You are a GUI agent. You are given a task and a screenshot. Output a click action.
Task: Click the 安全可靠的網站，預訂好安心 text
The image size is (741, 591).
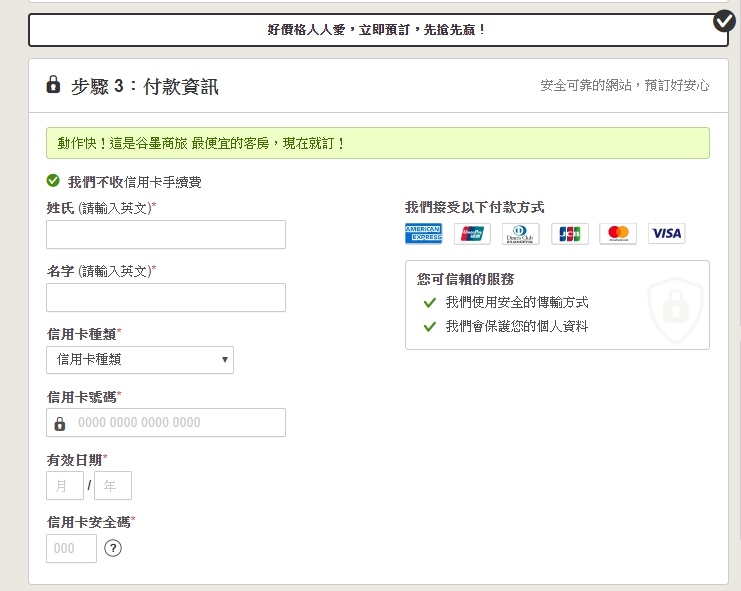625,86
